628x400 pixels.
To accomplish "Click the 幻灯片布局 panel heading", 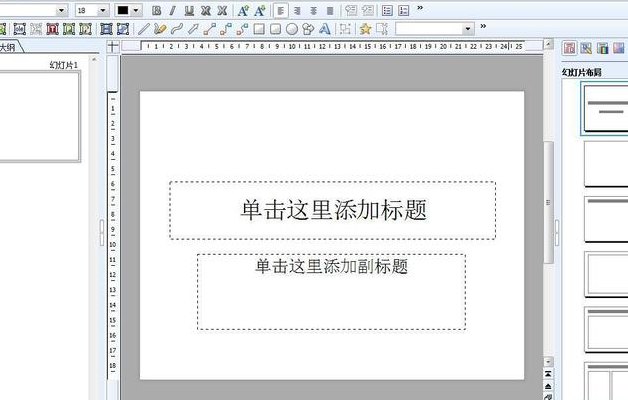I will tap(582, 72).
